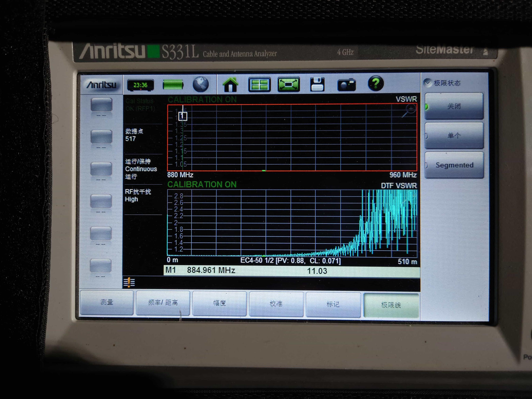Tap the battery status icon
Screen dimensions: 532x399
[x=173, y=85]
